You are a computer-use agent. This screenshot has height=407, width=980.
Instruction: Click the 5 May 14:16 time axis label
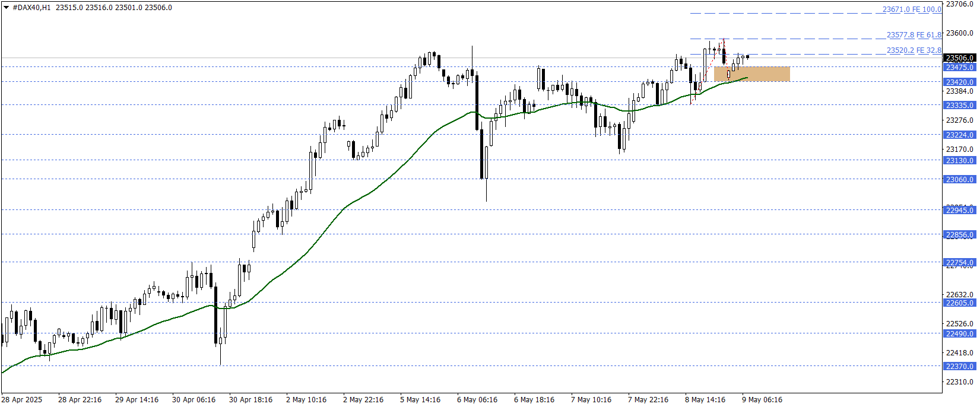pyautogui.click(x=420, y=400)
